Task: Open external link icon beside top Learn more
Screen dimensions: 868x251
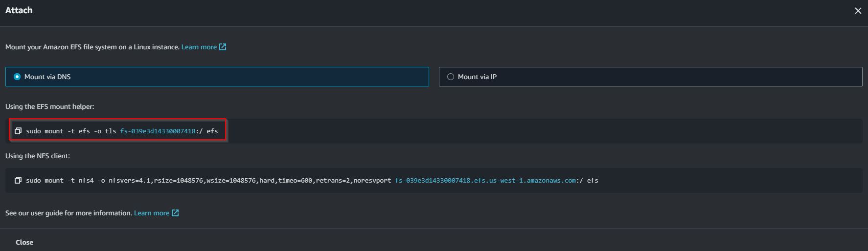Action: pyautogui.click(x=223, y=47)
